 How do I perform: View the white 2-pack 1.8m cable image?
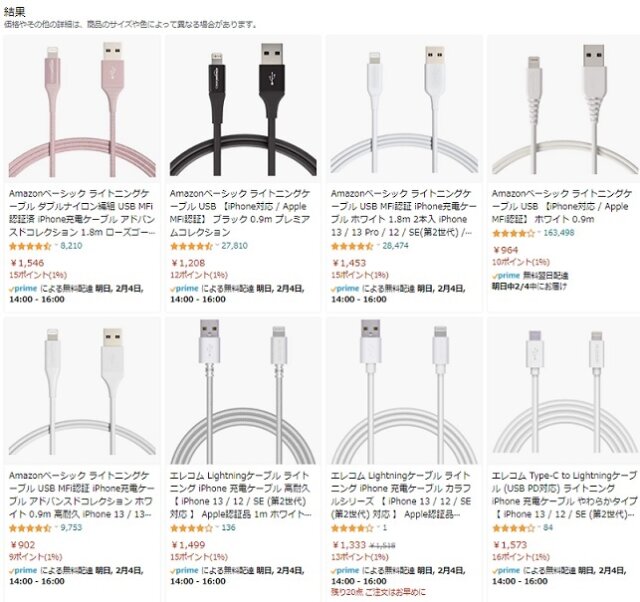click(404, 109)
